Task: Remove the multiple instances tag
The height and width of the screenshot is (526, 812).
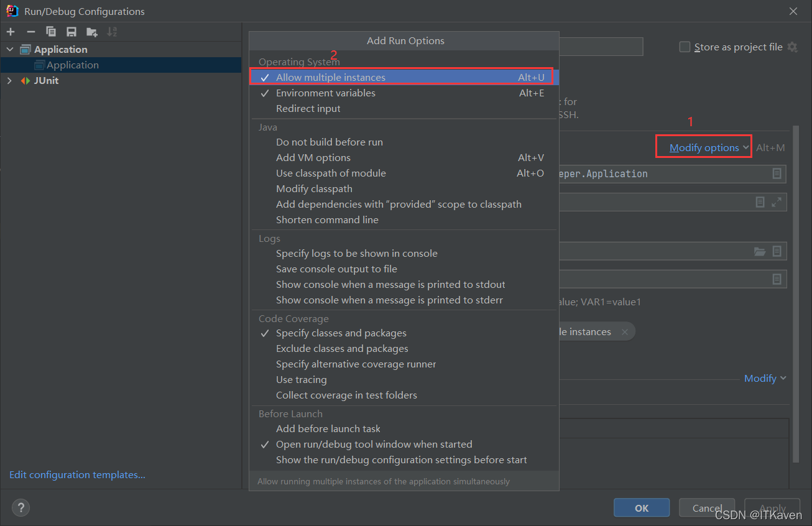Action: [624, 332]
